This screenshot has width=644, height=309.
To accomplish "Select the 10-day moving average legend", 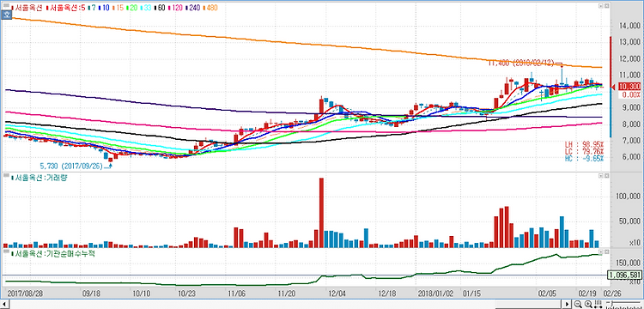I will (104, 8).
